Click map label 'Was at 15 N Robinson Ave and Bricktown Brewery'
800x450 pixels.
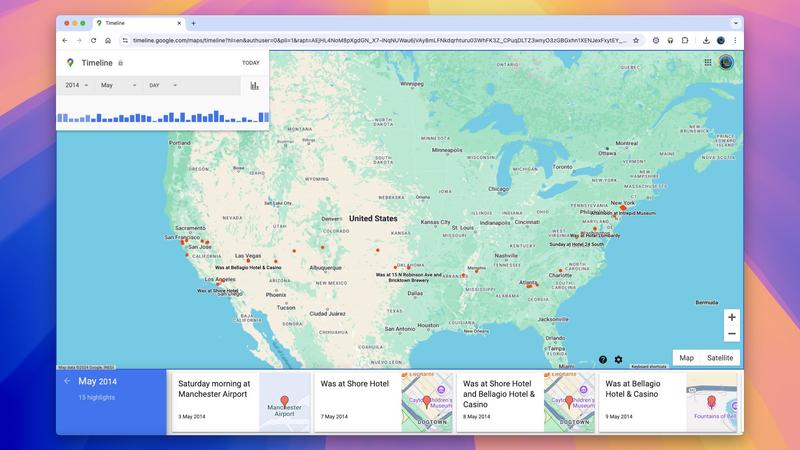pos(409,278)
